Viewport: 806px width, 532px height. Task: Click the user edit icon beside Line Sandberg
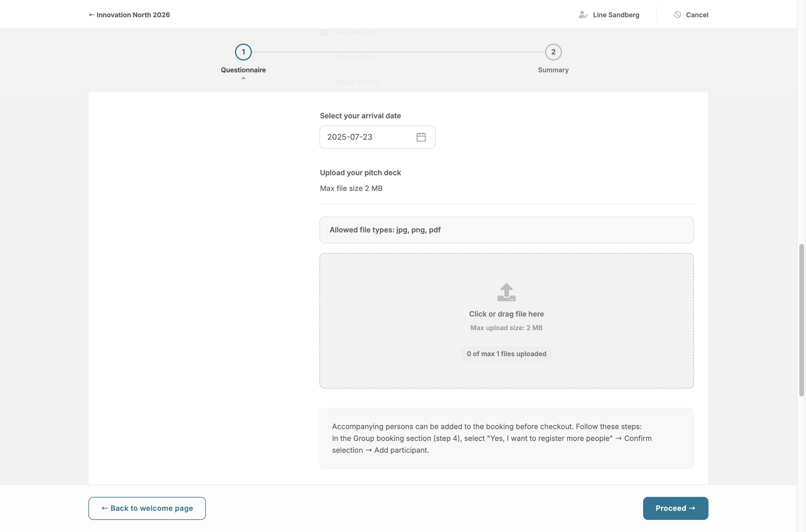[583, 15]
